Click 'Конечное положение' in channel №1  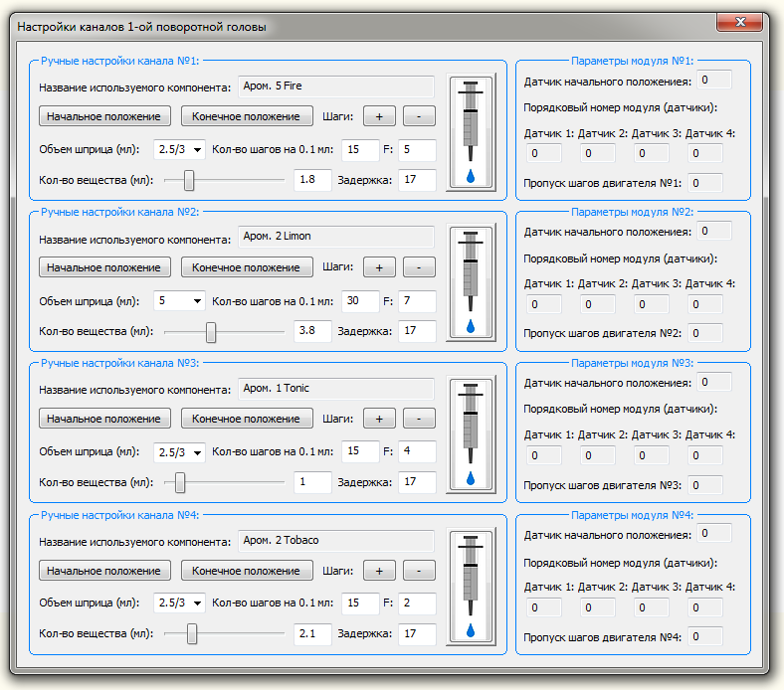pyautogui.click(x=247, y=116)
